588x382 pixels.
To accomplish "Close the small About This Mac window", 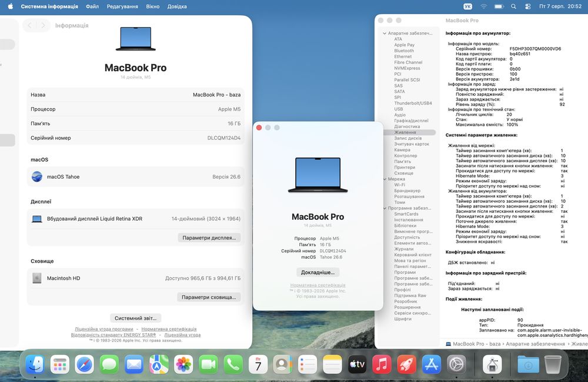I will [259, 128].
